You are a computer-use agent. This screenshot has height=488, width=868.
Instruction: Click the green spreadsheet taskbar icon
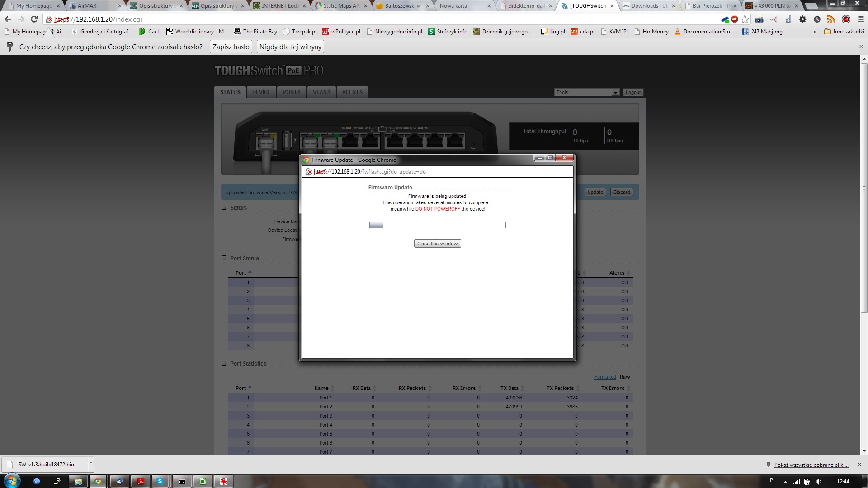(203, 482)
